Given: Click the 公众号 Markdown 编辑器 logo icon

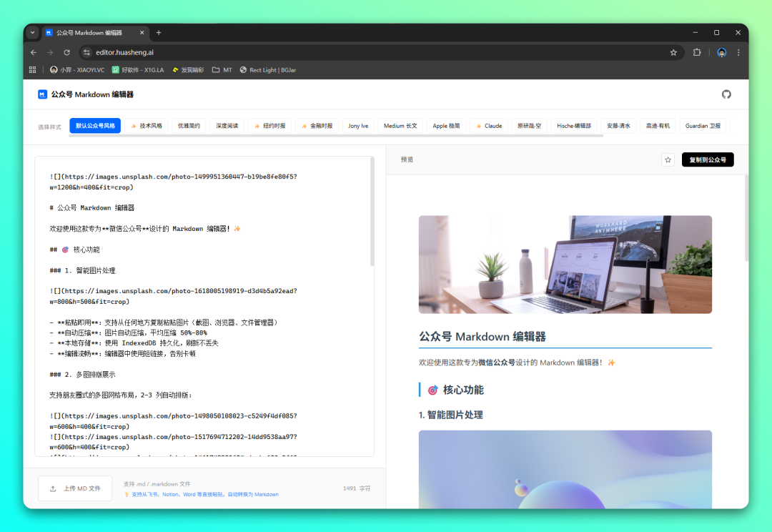Looking at the screenshot, I should point(42,94).
